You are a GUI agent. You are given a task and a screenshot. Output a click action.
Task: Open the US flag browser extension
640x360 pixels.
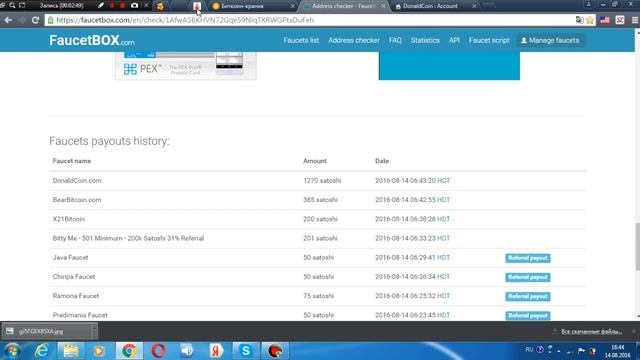[605, 20]
